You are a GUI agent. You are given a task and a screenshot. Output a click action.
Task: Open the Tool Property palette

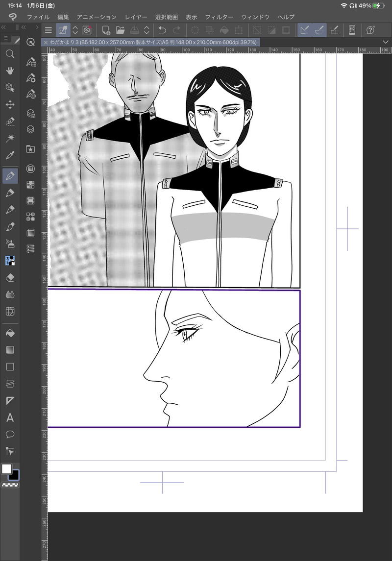coord(31,78)
